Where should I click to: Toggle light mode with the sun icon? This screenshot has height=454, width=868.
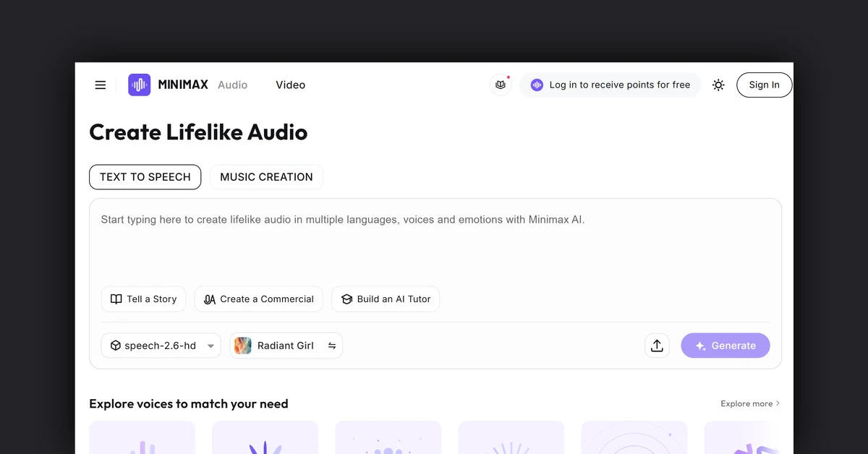click(718, 85)
